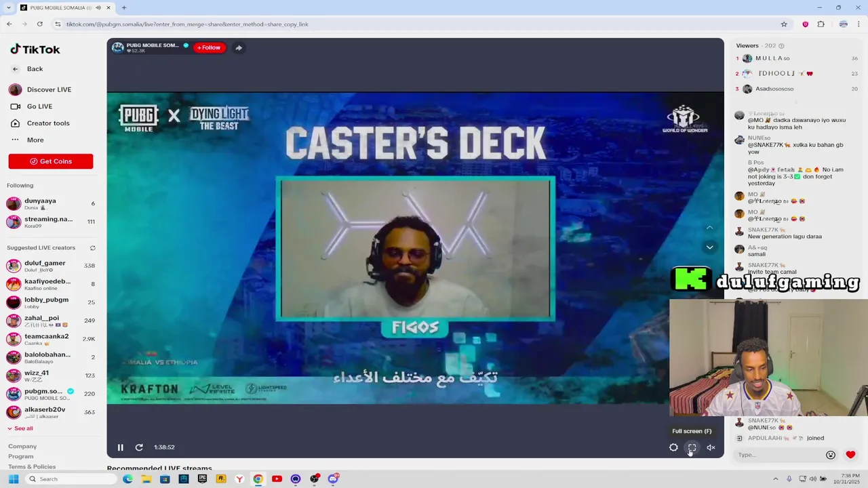Image resolution: width=868 pixels, height=488 pixels.
Task: Open the Windows Start menu
Action: click(x=13, y=479)
